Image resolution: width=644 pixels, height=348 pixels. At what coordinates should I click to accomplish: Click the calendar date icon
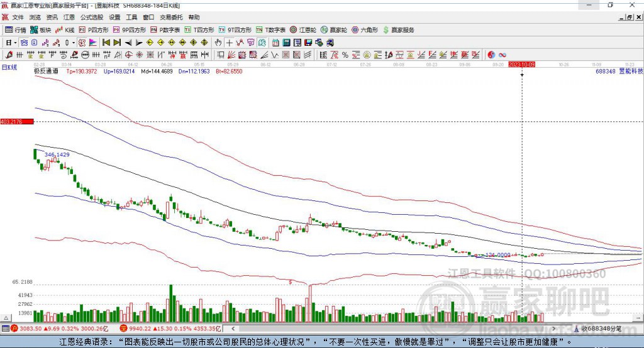click(275, 43)
